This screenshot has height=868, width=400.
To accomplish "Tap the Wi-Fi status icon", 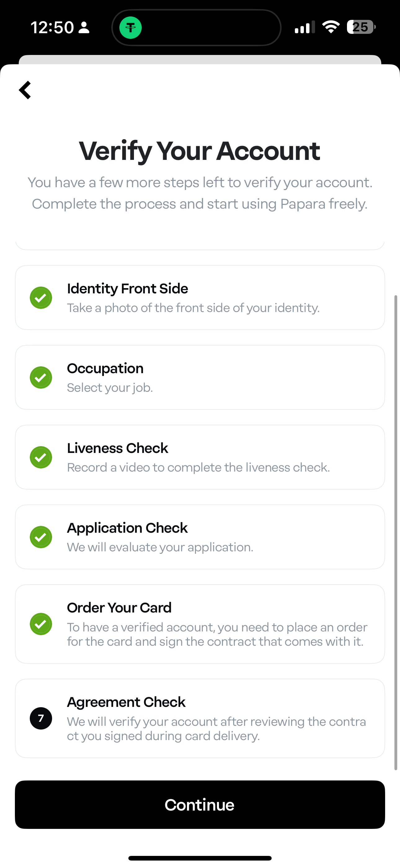I will (x=331, y=27).
